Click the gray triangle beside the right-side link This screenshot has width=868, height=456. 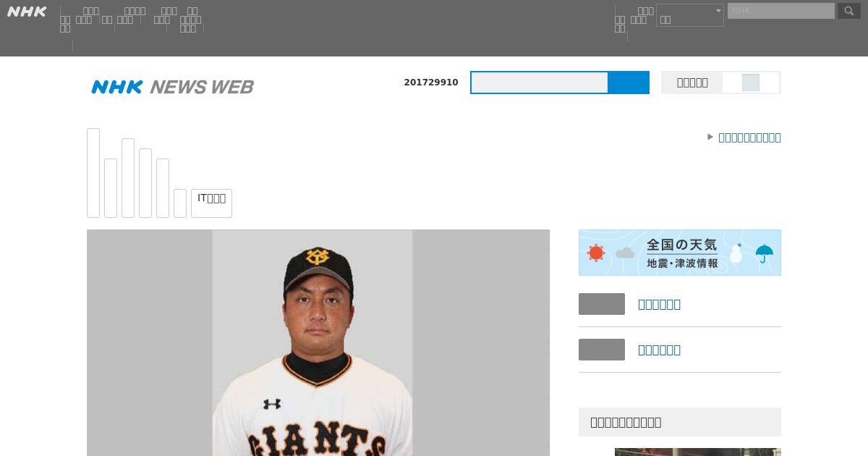(710, 137)
